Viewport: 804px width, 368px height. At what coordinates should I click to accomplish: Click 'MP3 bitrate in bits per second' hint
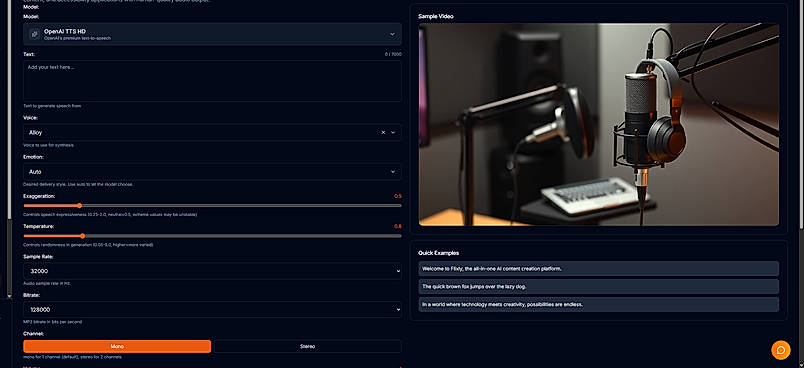(52, 322)
